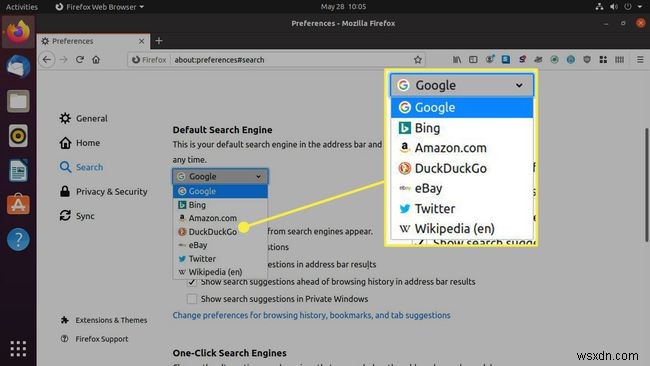Image resolution: width=650 pixels, height=366 pixels.
Task: Show Applications grid in dock
Action: click(x=18, y=349)
